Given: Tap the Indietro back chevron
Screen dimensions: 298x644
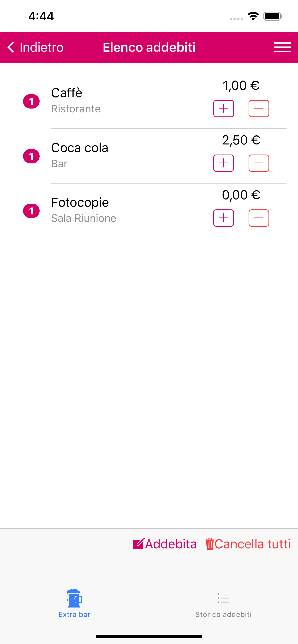Looking at the screenshot, I should pos(11,47).
